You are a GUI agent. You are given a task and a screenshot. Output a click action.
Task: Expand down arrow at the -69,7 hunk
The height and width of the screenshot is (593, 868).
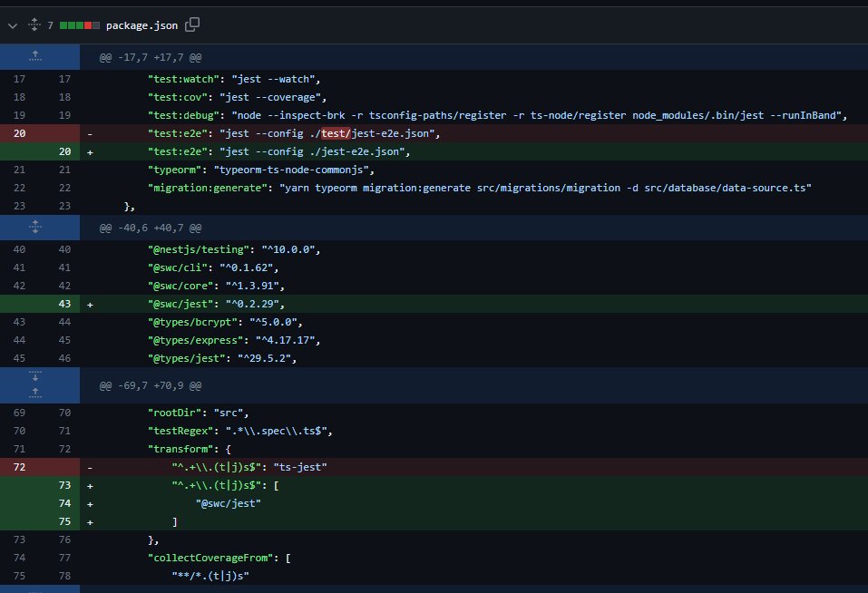(35, 376)
